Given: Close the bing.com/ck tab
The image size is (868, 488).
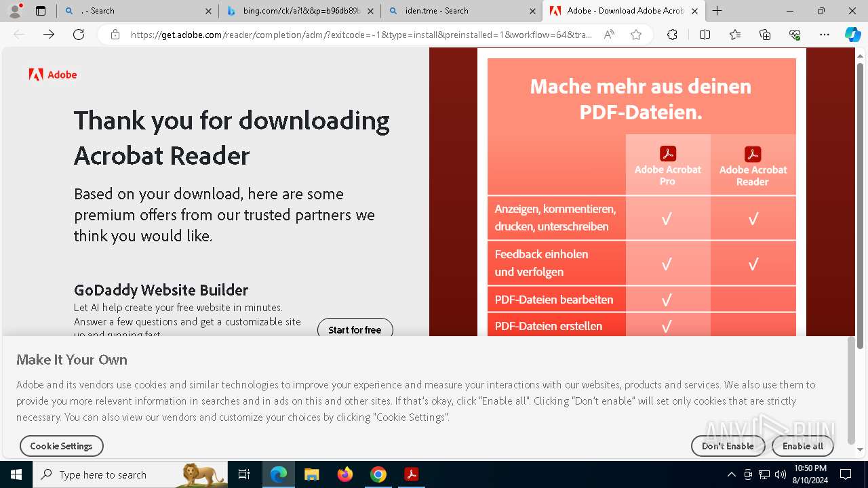Looking at the screenshot, I should point(370,11).
